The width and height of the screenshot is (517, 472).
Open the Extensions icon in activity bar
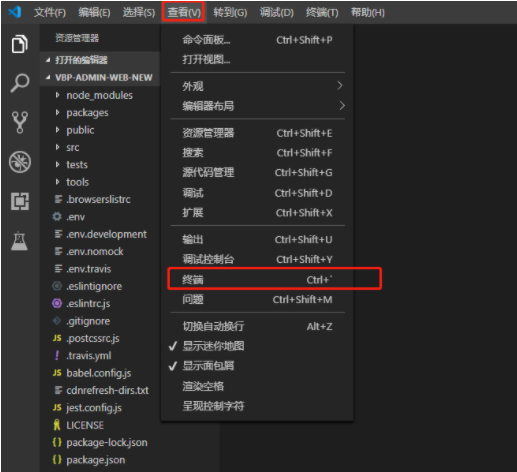pos(20,201)
